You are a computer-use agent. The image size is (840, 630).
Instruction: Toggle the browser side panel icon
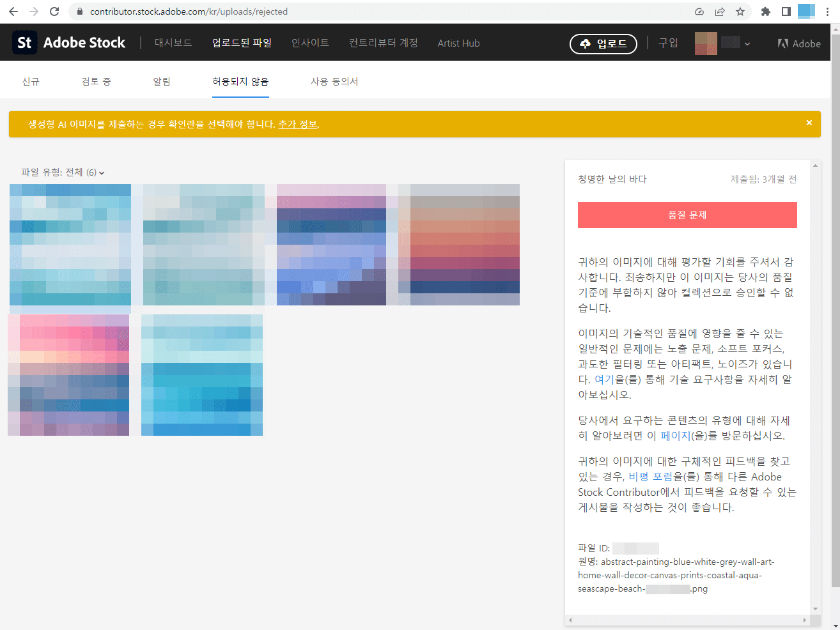point(786,12)
